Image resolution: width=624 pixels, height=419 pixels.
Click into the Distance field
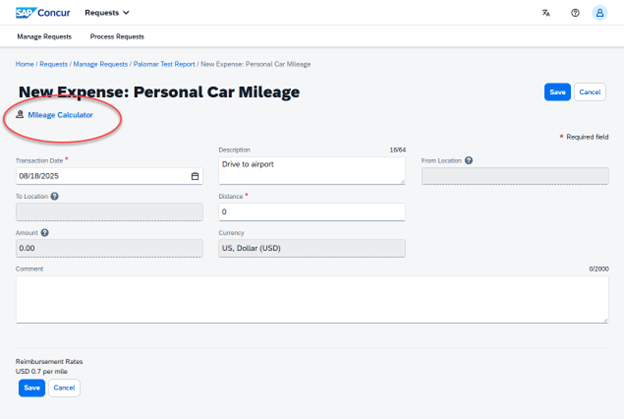click(x=312, y=212)
